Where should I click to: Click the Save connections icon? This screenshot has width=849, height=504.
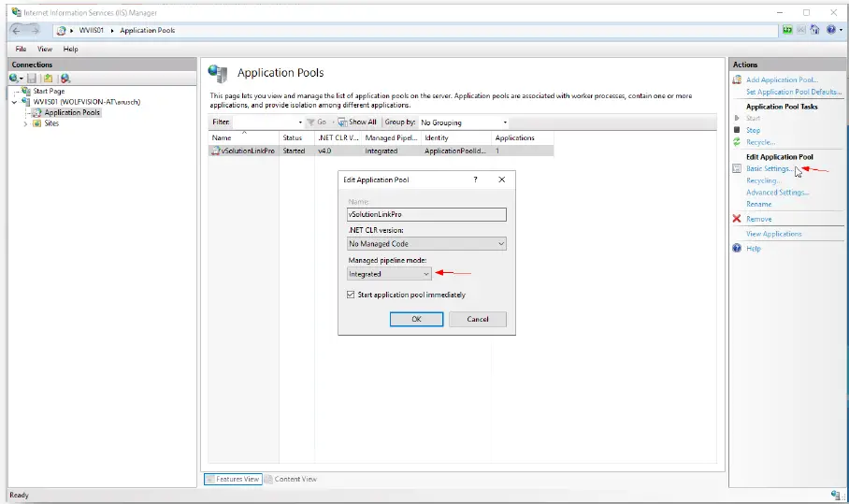(x=32, y=79)
